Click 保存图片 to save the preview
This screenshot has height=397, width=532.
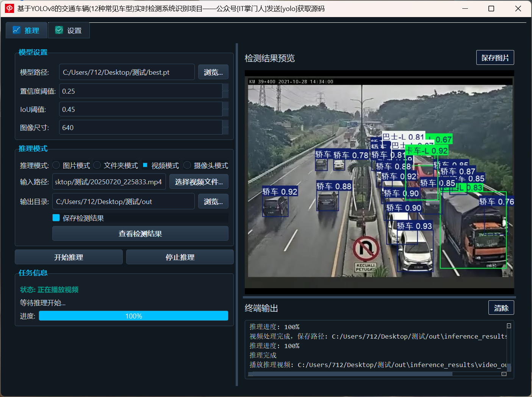pos(495,57)
